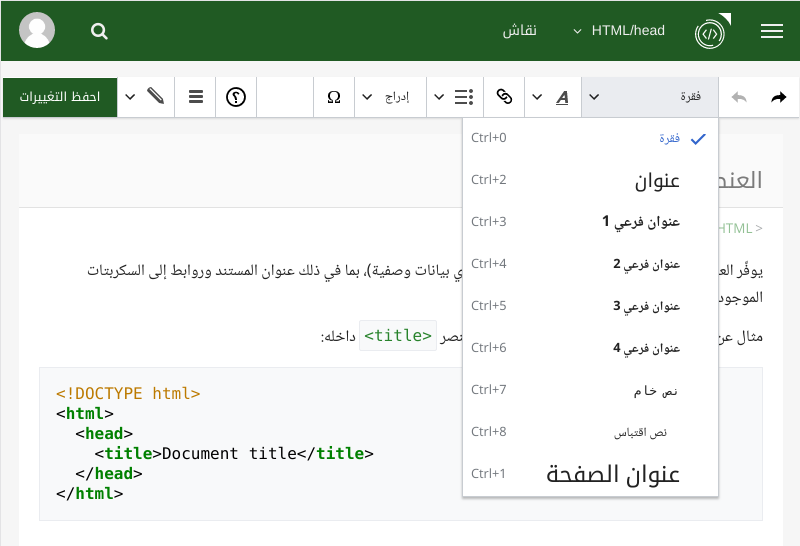Open the list structure icon menu
This screenshot has height=546, width=800.
[464, 97]
